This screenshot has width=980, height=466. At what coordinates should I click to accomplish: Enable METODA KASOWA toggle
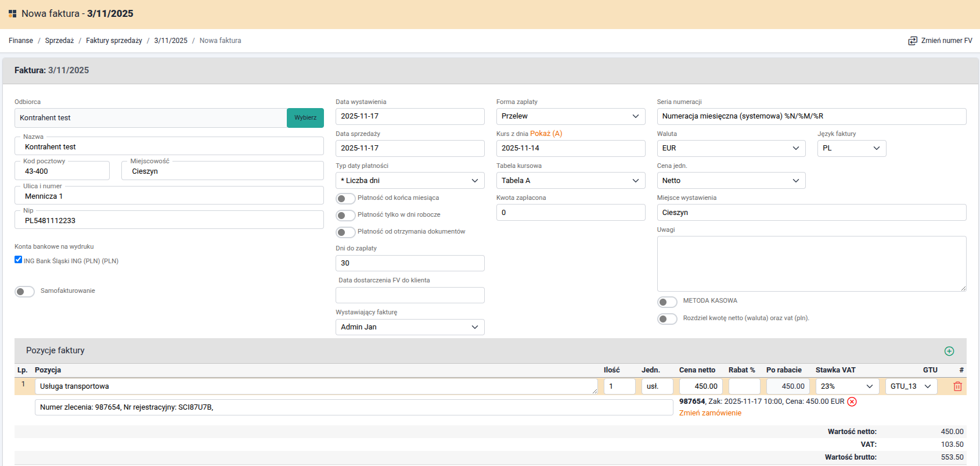(667, 302)
